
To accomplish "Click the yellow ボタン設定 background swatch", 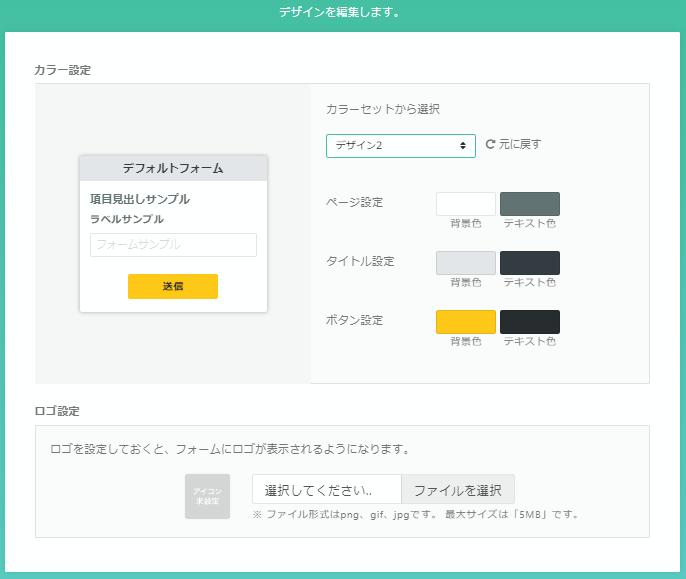I will click(465, 322).
